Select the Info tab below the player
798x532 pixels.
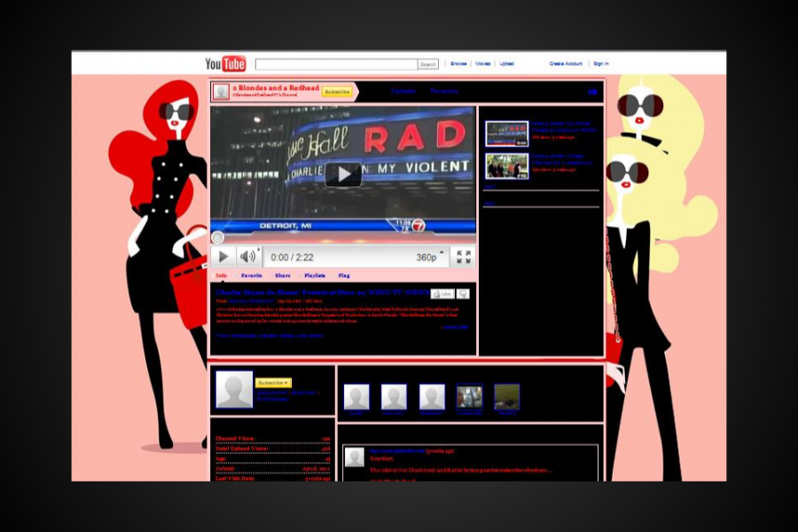[221, 276]
